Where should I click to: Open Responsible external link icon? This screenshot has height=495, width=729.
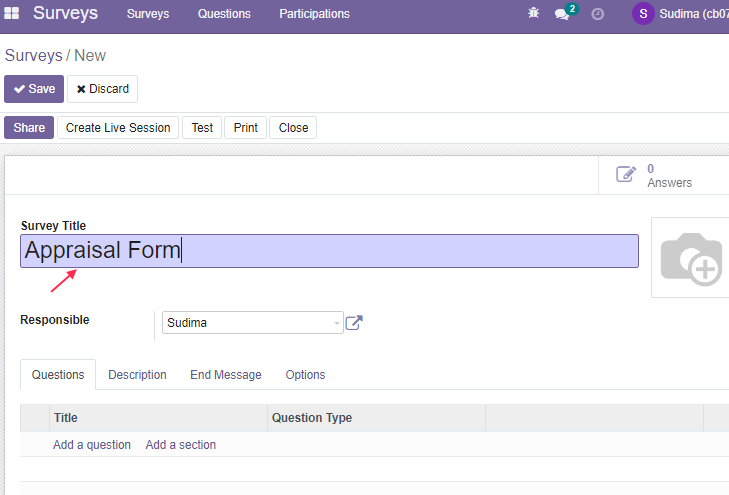pyautogui.click(x=354, y=323)
